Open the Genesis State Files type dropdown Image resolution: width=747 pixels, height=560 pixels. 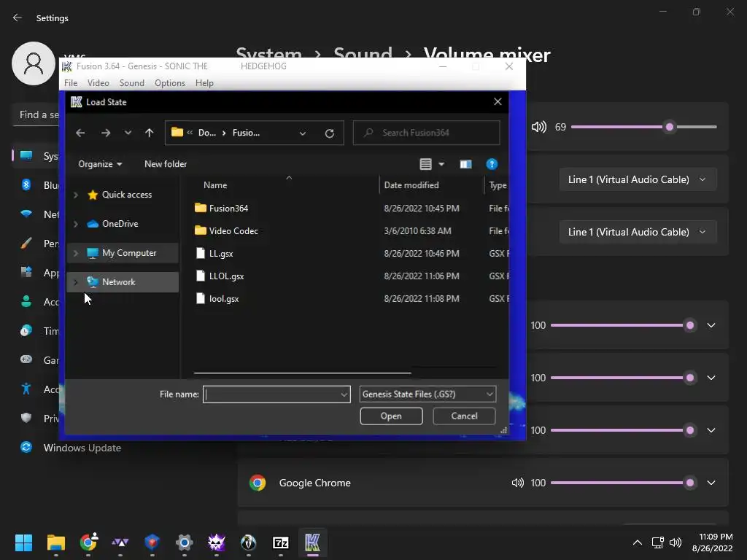427,394
